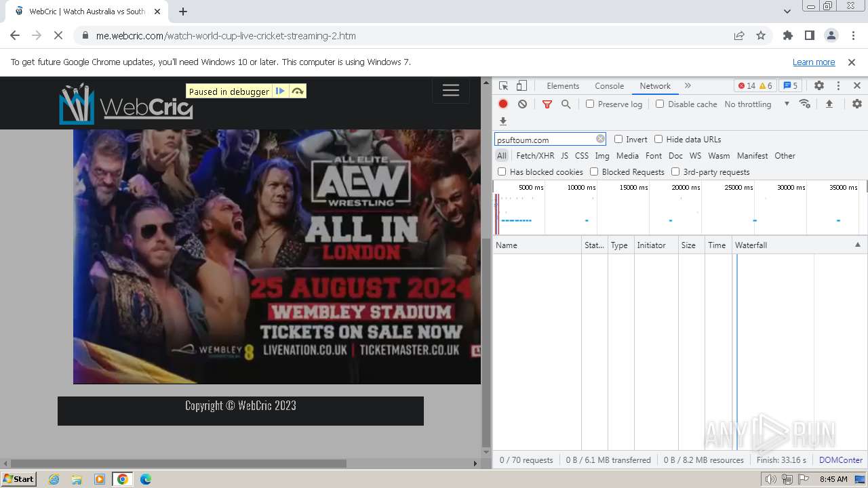Switch to the Console tab
The height and width of the screenshot is (488, 868).
coord(609,86)
